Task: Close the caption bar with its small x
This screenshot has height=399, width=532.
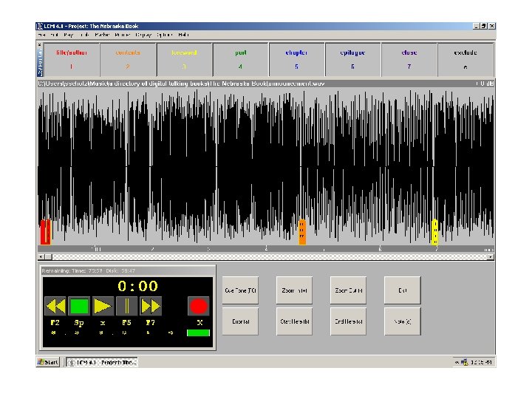Action: click(x=40, y=44)
